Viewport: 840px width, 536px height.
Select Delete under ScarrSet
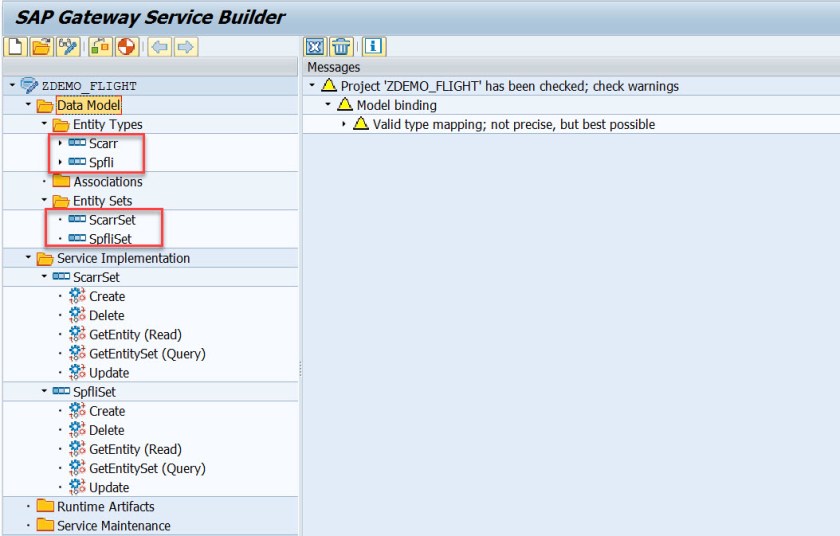107,315
